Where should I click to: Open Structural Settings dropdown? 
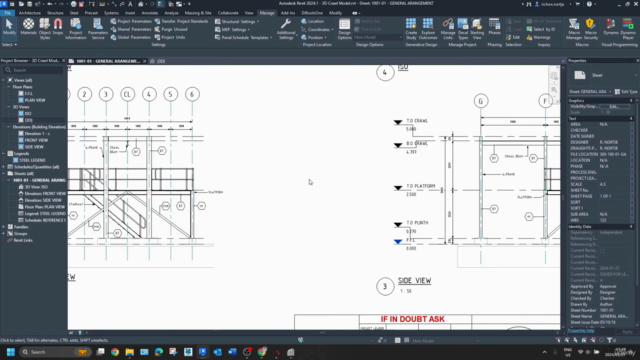click(237, 22)
